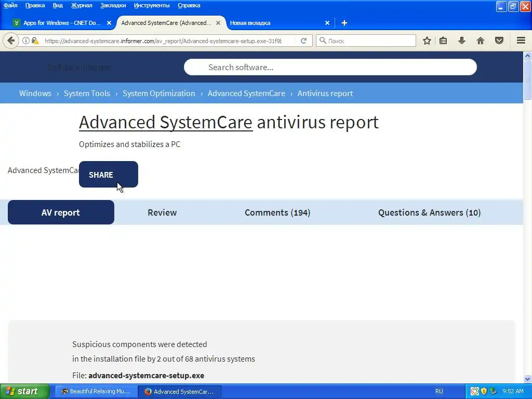Viewport: 532px width, 399px height.
Task: Close the Advanced SystemCare tab
Action: [218, 23]
